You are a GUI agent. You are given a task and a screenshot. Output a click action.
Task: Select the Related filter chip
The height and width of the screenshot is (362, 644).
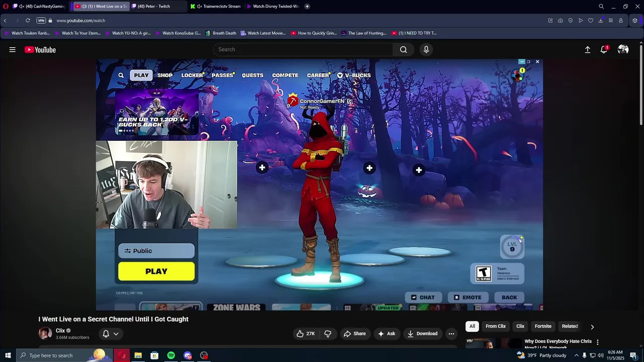[570, 326]
